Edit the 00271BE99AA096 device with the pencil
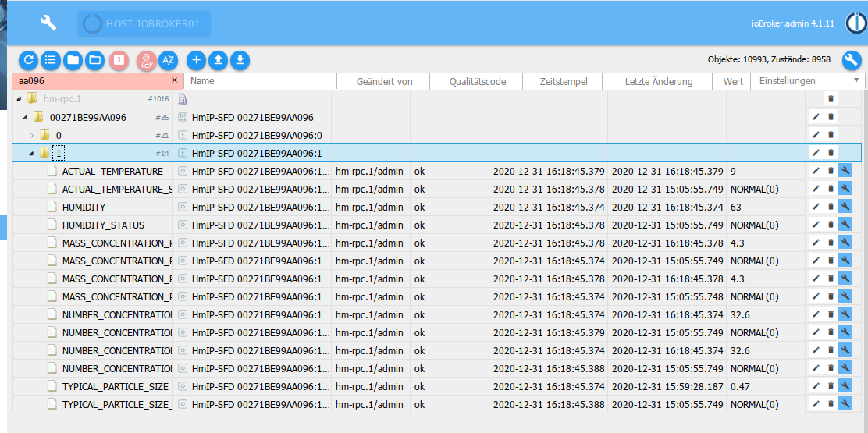 pyautogui.click(x=816, y=117)
